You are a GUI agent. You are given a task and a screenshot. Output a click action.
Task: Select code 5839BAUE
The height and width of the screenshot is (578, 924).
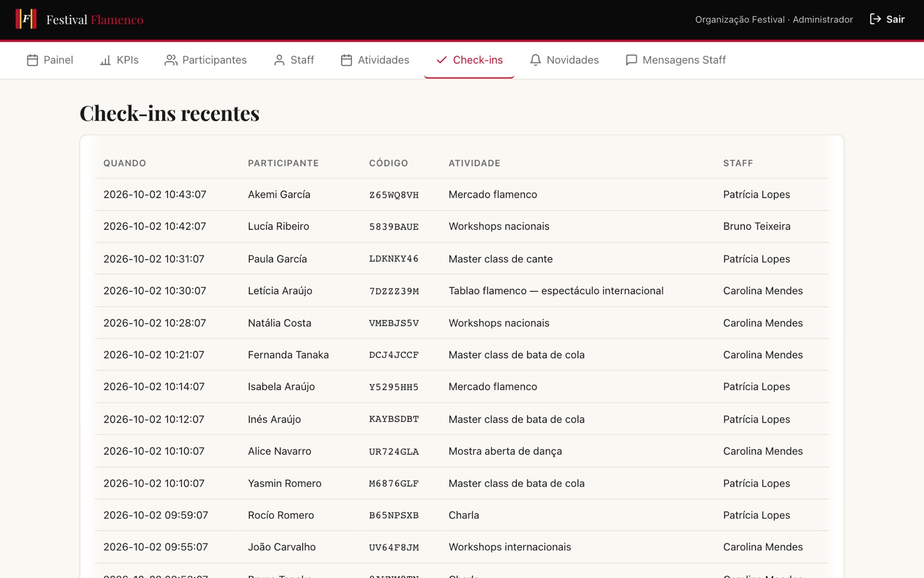pos(394,227)
